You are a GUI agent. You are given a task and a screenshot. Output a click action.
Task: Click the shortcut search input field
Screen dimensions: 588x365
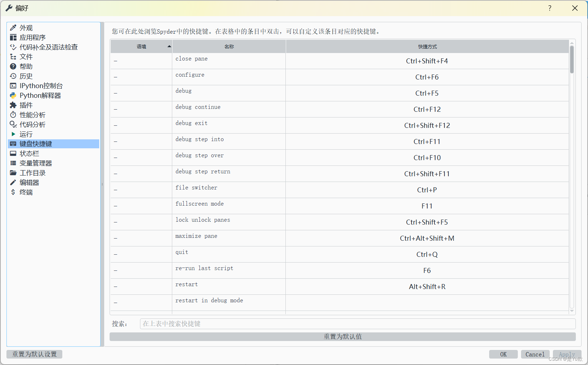pos(358,324)
